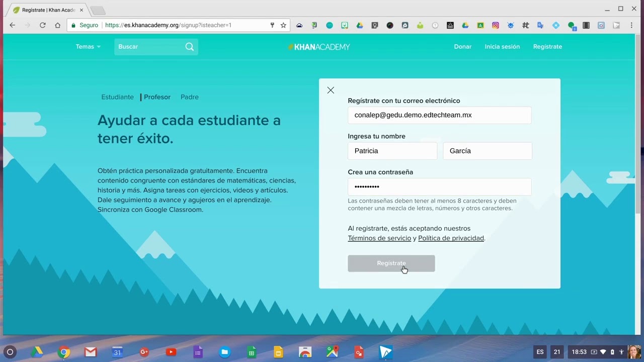Open the Términos de servicio link
Screen dimensions: 644x362
(x=379, y=238)
